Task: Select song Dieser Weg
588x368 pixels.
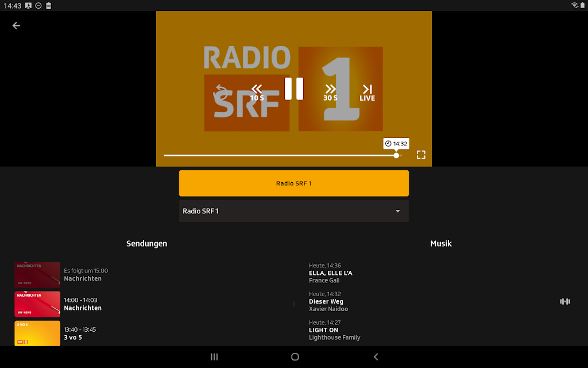Action: 326,301
